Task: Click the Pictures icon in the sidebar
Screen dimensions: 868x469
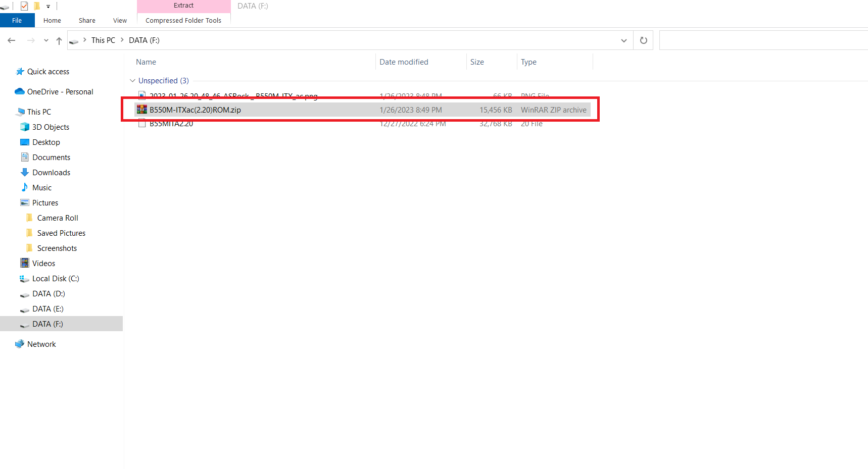Action: (x=25, y=202)
